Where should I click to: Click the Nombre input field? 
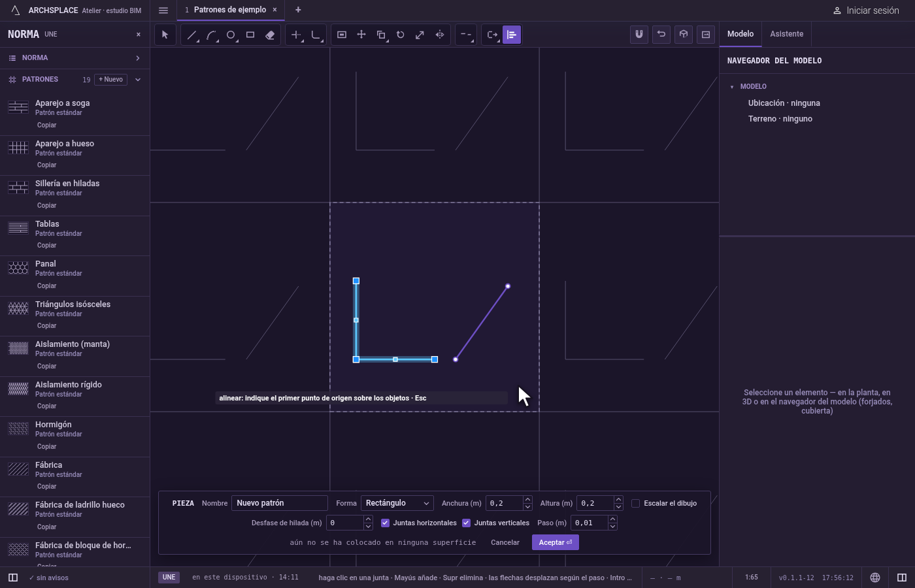(280, 503)
